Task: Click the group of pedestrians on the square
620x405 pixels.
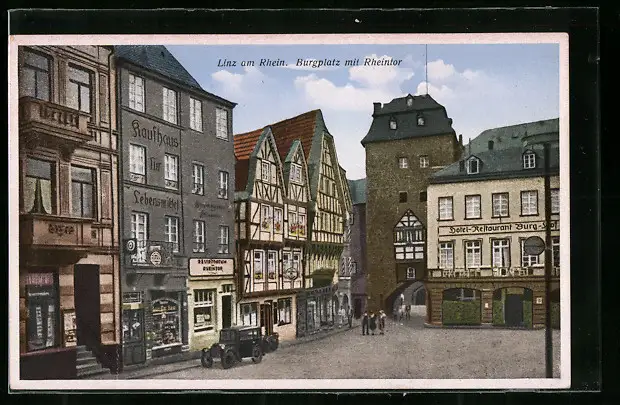Action: tap(373, 322)
